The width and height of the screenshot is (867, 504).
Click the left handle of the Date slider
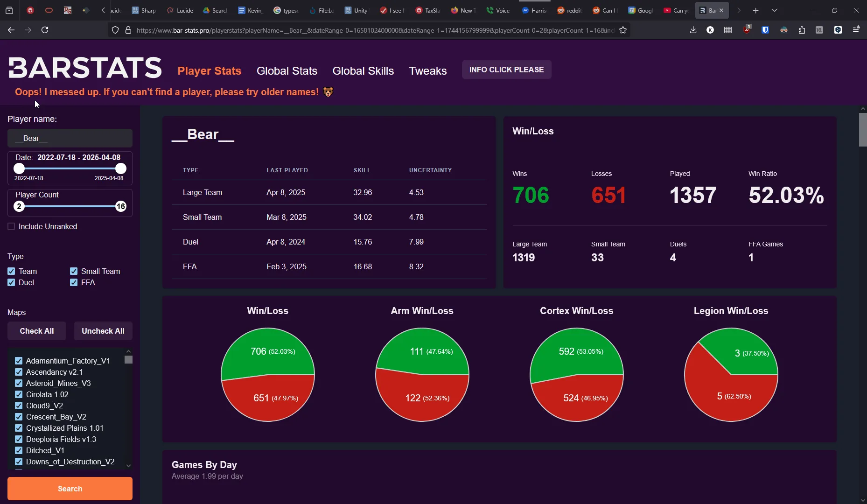click(19, 169)
